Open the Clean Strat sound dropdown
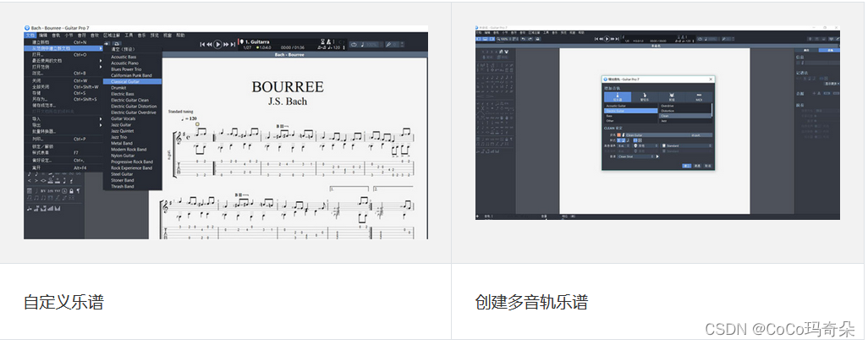This screenshot has width=868, height=345. pyautogui.click(x=635, y=156)
